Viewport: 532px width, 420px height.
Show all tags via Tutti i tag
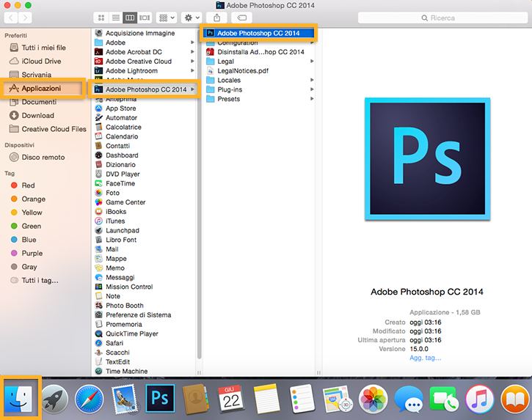pos(40,280)
